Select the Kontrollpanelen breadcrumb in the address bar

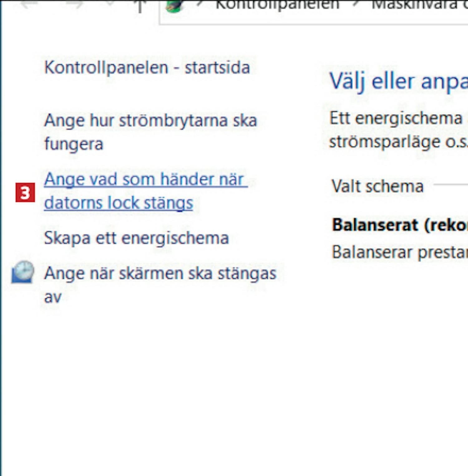[x=277, y=5]
